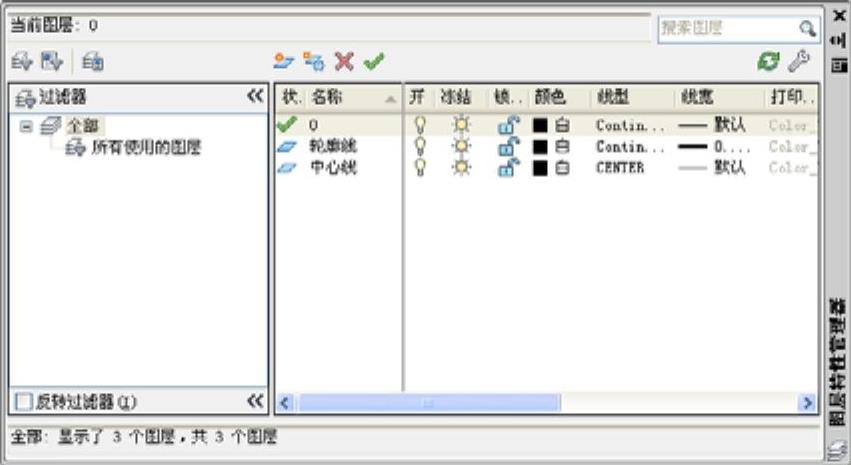This screenshot has height=465, width=851.
Task: Click the auto-hide palette icon
Action: pyautogui.click(x=839, y=40)
